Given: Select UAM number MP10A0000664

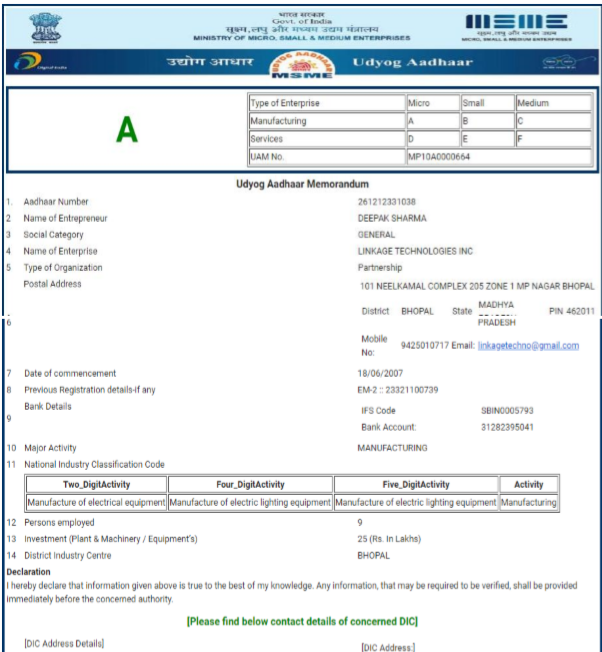Looking at the screenshot, I should [439, 157].
